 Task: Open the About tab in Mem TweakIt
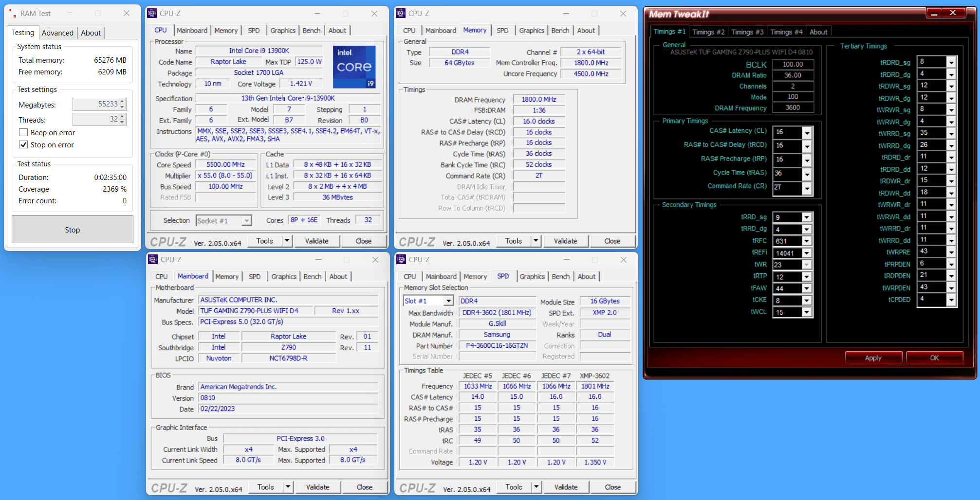pos(818,32)
